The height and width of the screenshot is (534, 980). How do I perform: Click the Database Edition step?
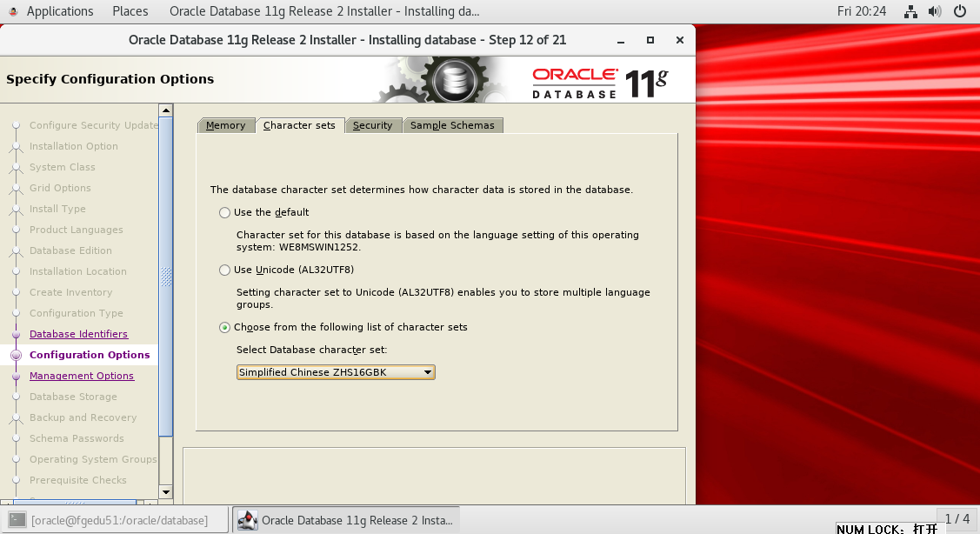tap(70, 250)
